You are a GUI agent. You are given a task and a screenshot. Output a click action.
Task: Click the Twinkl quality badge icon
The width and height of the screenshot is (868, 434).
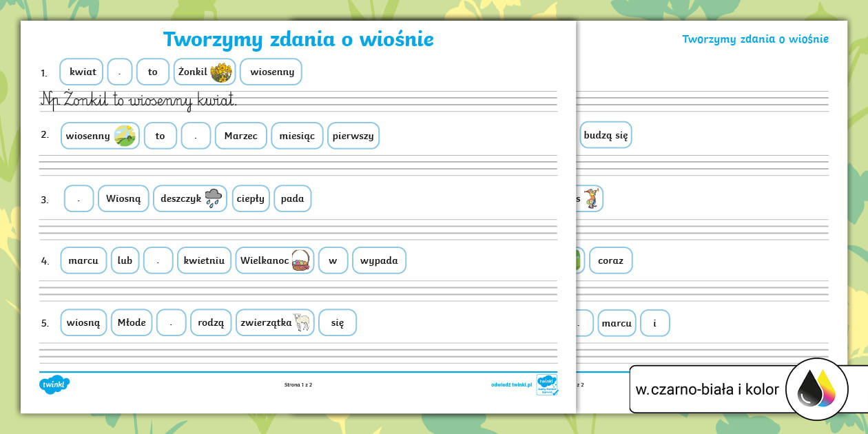click(547, 384)
